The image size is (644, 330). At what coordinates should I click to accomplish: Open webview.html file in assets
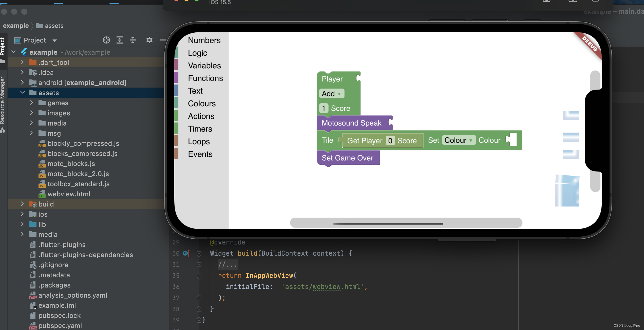point(69,194)
